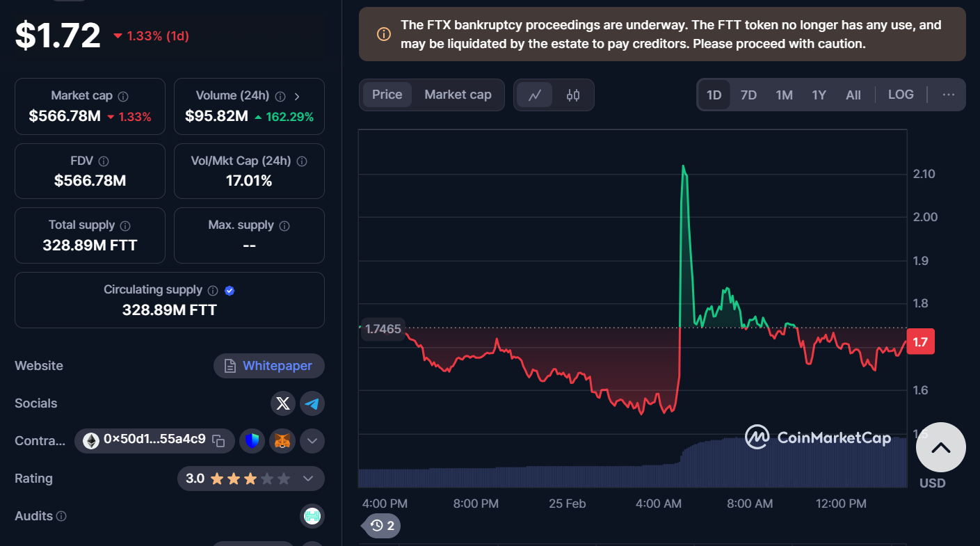980x546 pixels.
Task: Switch chart to Market cap tab
Action: [458, 95]
